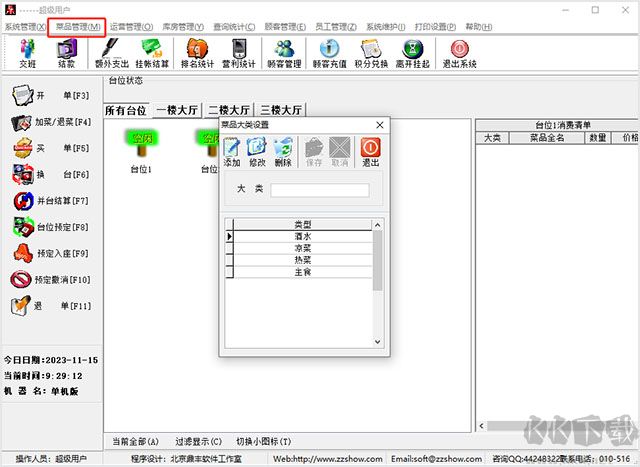Click scroll up arrow in type list
Image resolution: width=640 pixels, height=467 pixels.
(378, 225)
